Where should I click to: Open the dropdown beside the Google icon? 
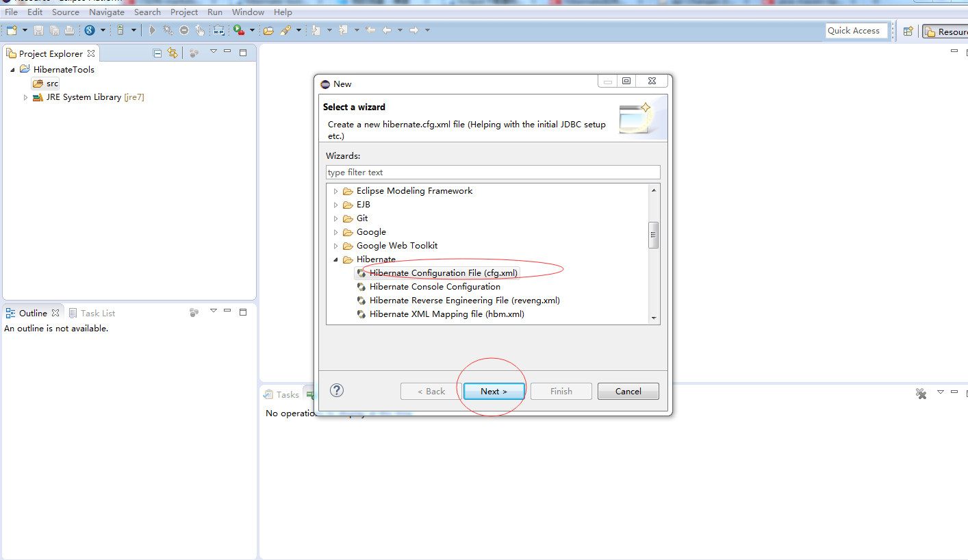[x=103, y=30]
